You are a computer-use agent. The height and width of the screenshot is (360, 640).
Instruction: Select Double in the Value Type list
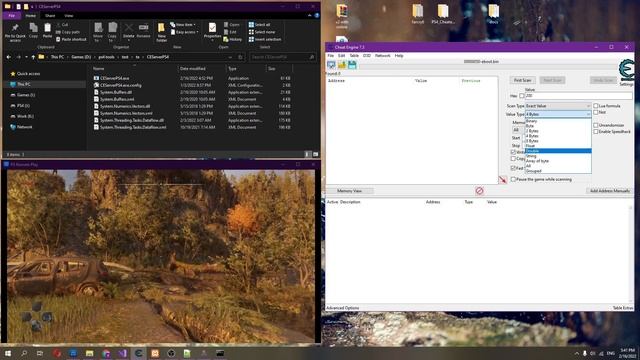pyautogui.click(x=558, y=151)
